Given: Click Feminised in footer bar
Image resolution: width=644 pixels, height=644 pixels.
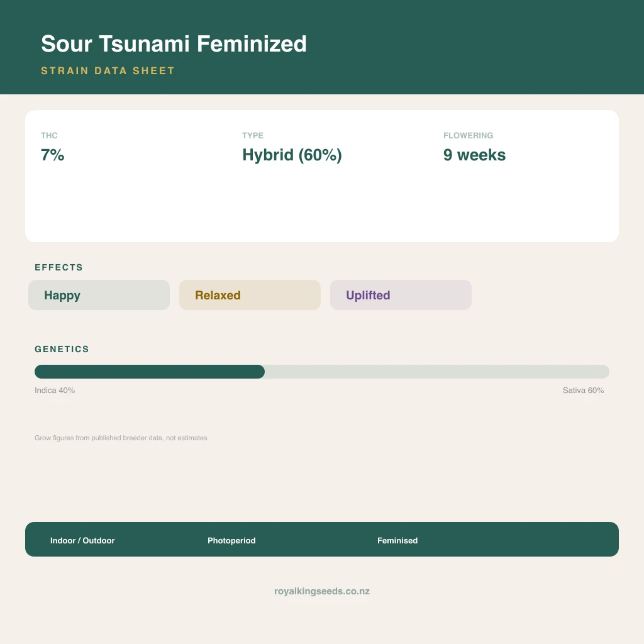Looking at the screenshot, I should pos(397,540).
